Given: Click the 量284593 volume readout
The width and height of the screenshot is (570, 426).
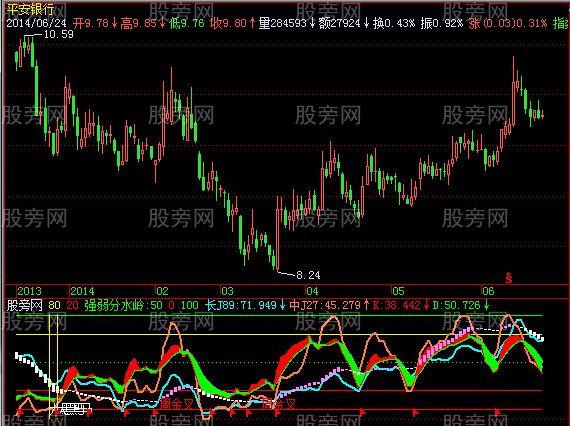Looking at the screenshot, I should 283,23.
